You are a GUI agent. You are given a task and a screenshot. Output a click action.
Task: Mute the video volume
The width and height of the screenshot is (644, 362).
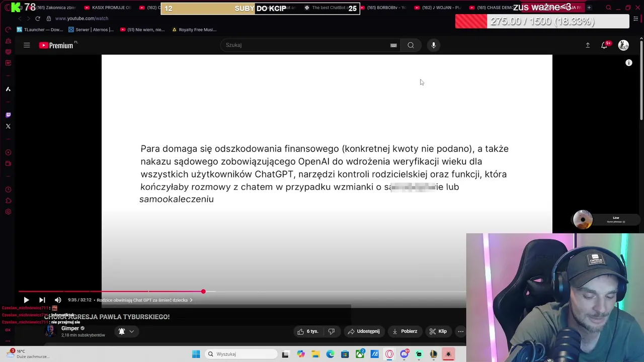pyautogui.click(x=58, y=300)
